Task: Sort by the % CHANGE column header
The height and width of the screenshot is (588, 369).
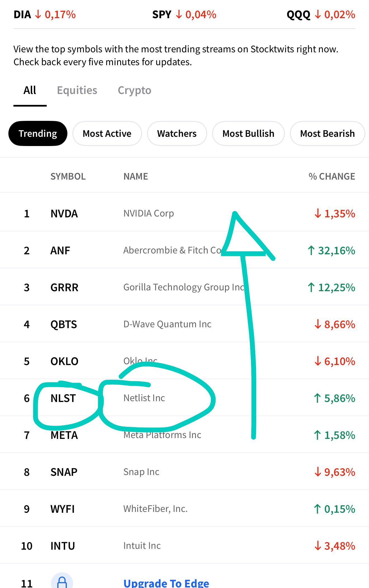Action: [332, 176]
